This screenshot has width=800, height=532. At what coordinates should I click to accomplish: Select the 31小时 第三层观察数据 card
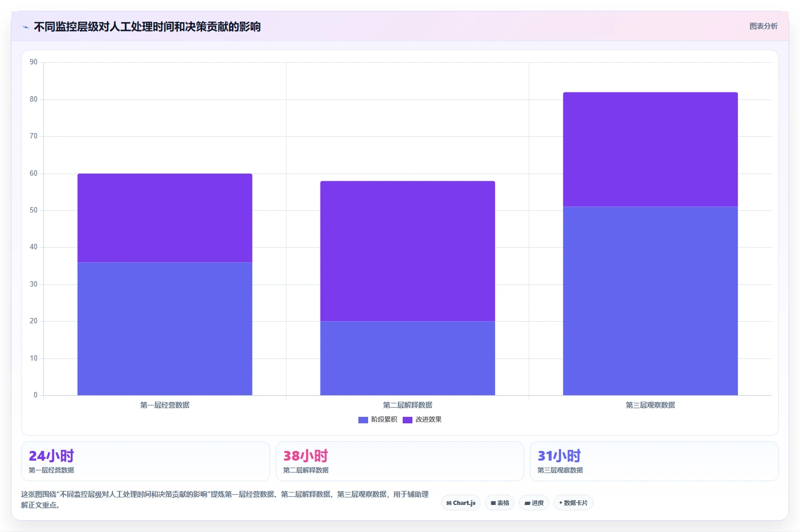[654, 461]
